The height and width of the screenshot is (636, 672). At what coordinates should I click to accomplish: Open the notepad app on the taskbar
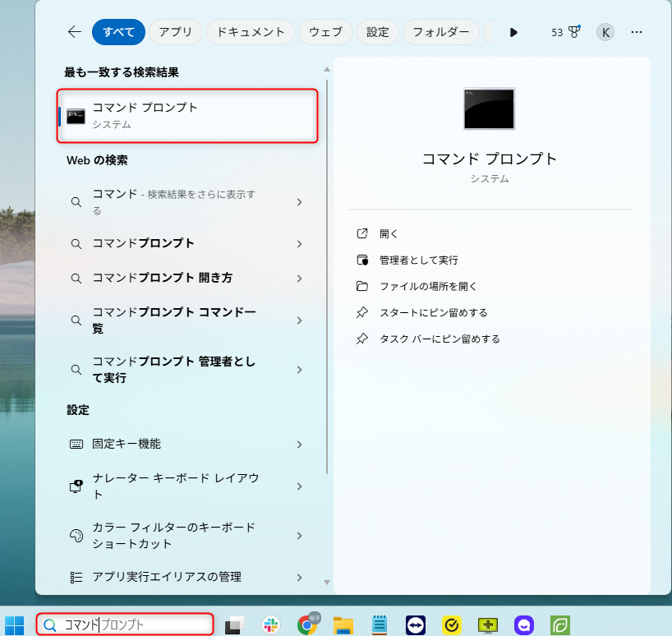pos(380,625)
